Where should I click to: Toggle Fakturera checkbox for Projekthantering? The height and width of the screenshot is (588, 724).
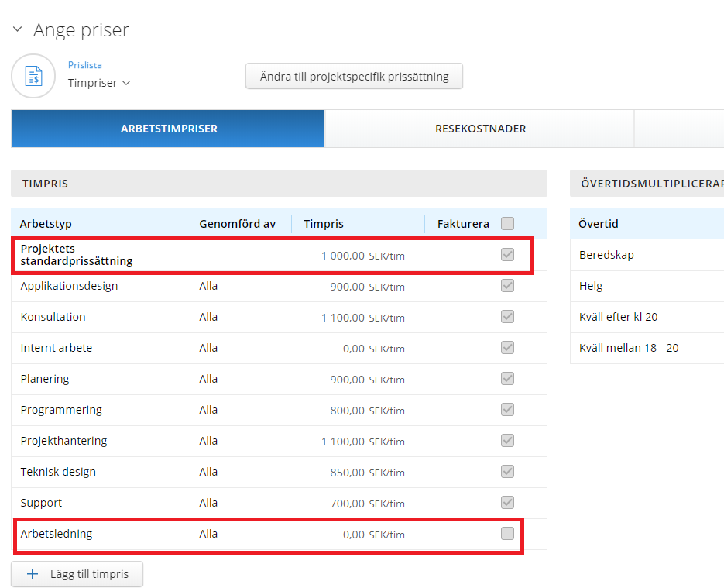point(507,440)
